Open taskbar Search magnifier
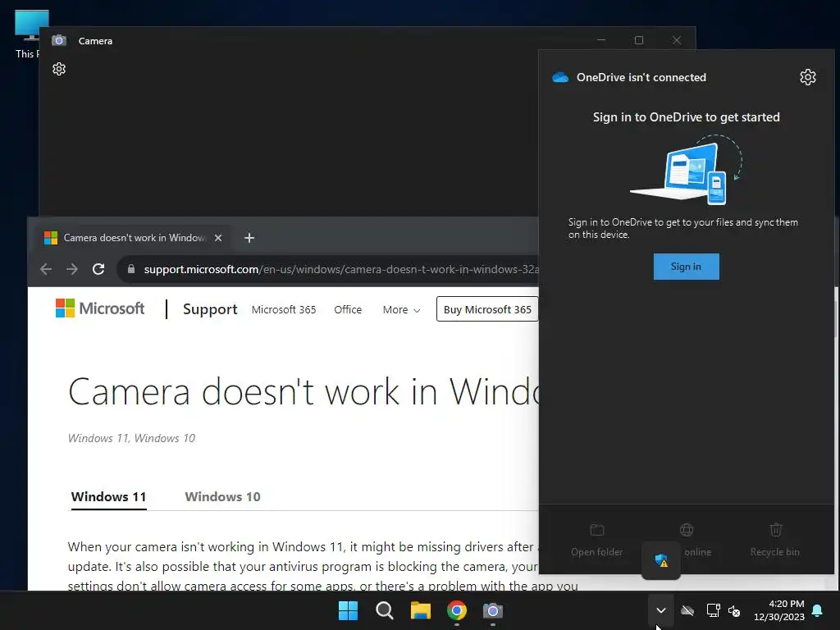Viewport: 840px width, 630px height. click(384, 610)
